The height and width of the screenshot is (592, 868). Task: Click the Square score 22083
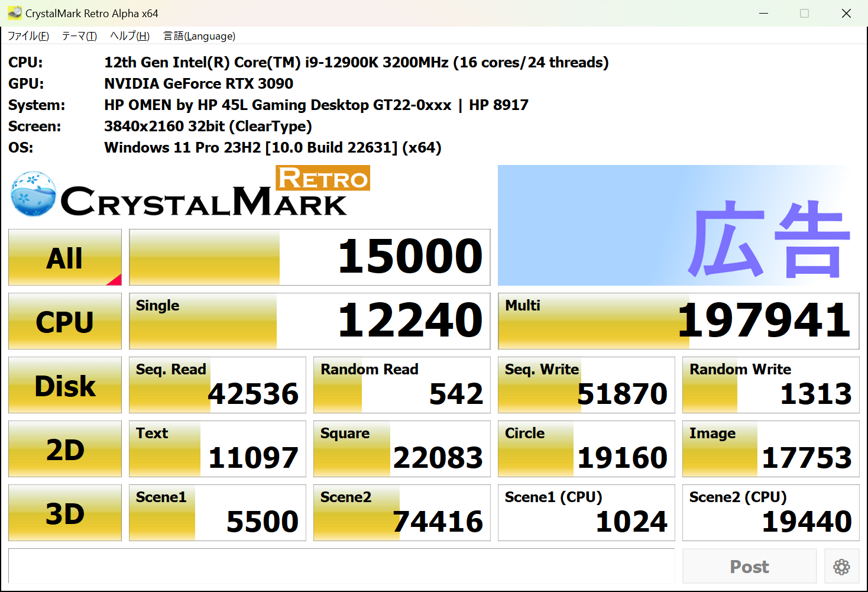402,449
